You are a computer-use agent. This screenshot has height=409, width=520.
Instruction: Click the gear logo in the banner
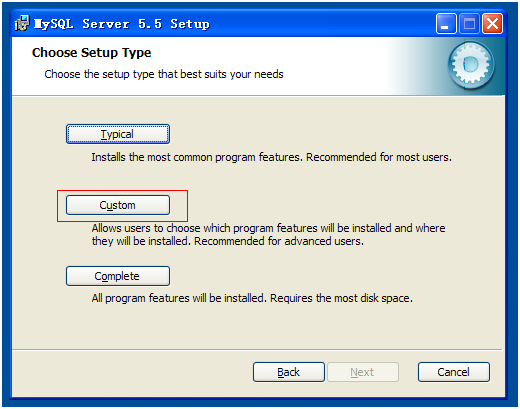(471, 65)
